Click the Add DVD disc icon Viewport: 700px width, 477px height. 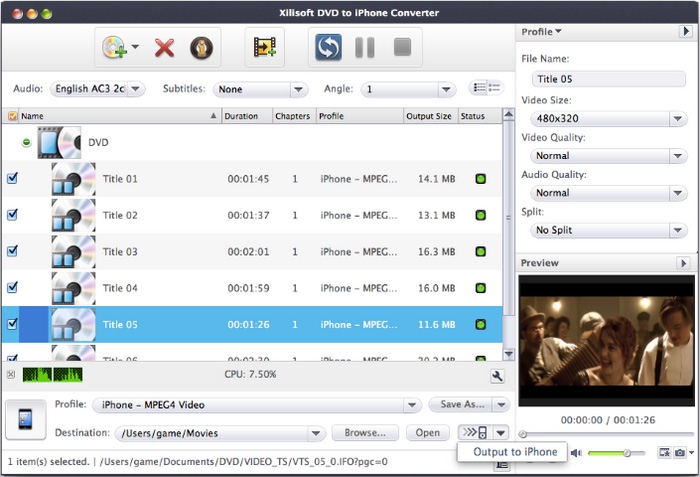coord(115,47)
